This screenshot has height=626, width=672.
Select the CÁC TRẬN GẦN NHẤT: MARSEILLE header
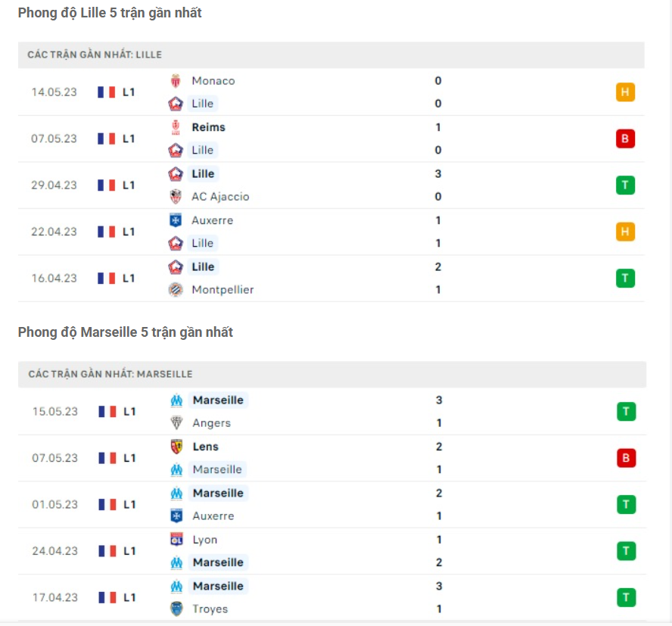tap(106, 373)
